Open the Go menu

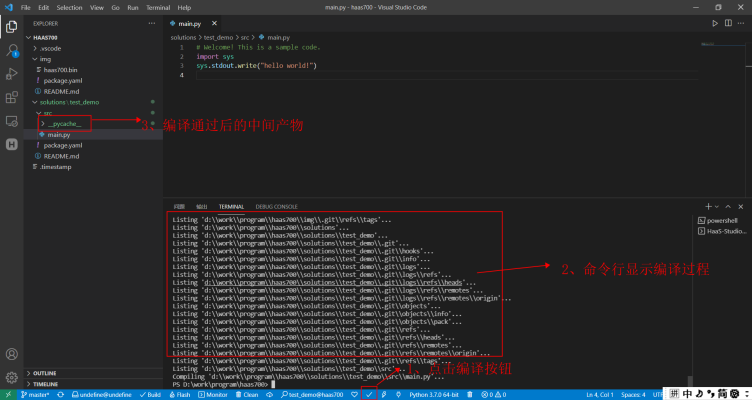[116, 7]
